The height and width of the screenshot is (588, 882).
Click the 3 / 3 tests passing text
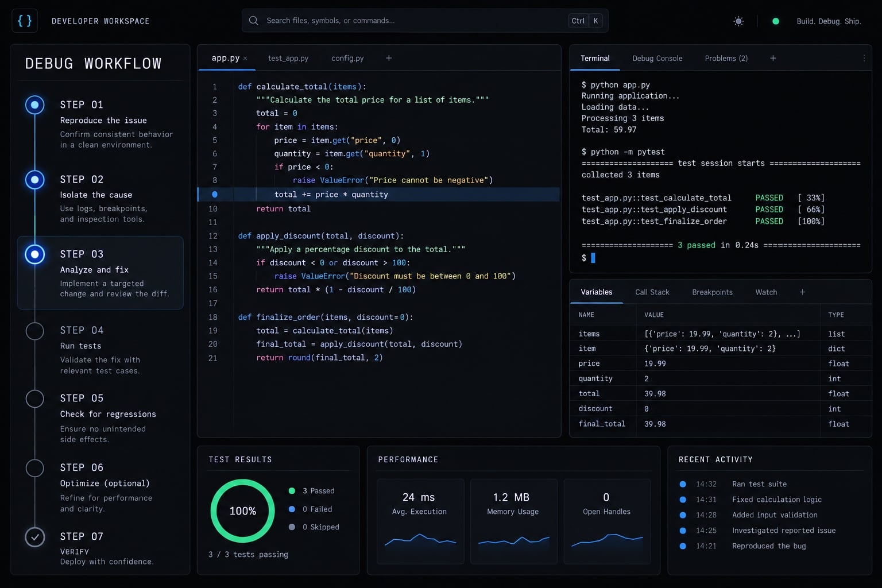click(248, 555)
